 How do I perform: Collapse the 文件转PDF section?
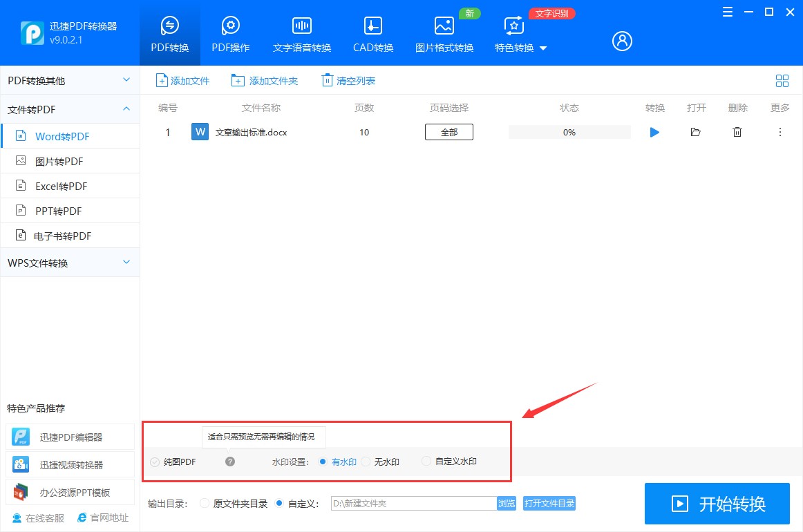click(70, 109)
